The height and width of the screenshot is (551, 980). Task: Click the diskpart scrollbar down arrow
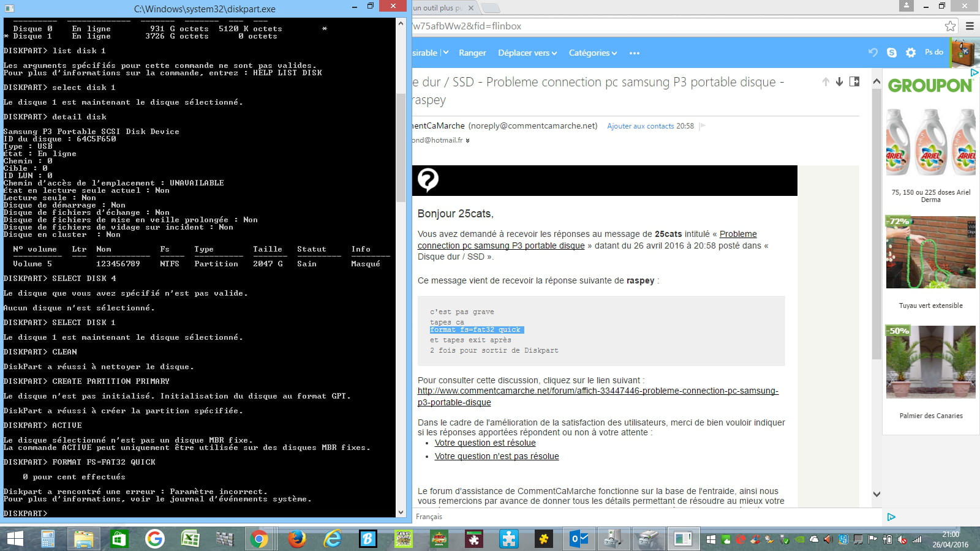pyautogui.click(x=401, y=512)
